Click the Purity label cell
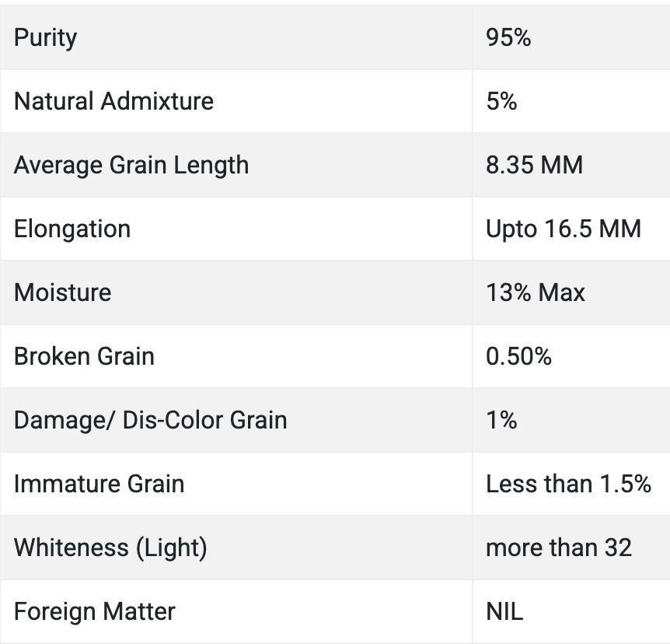The image size is (670, 644). pyautogui.click(x=46, y=37)
